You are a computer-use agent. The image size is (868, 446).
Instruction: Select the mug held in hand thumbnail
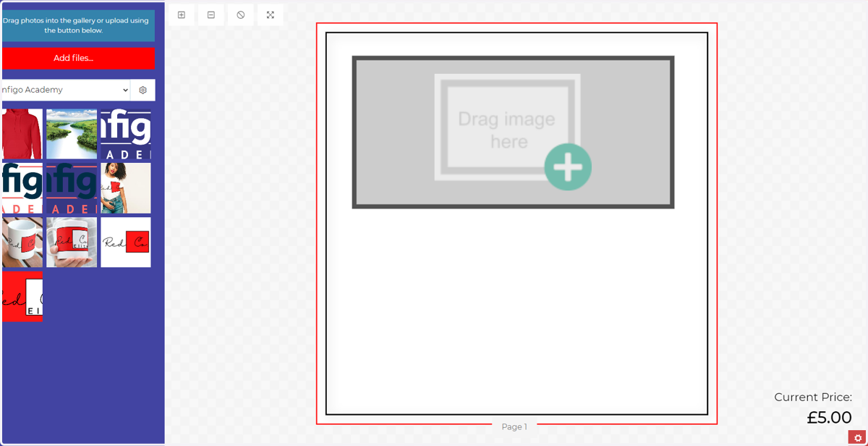tap(72, 243)
